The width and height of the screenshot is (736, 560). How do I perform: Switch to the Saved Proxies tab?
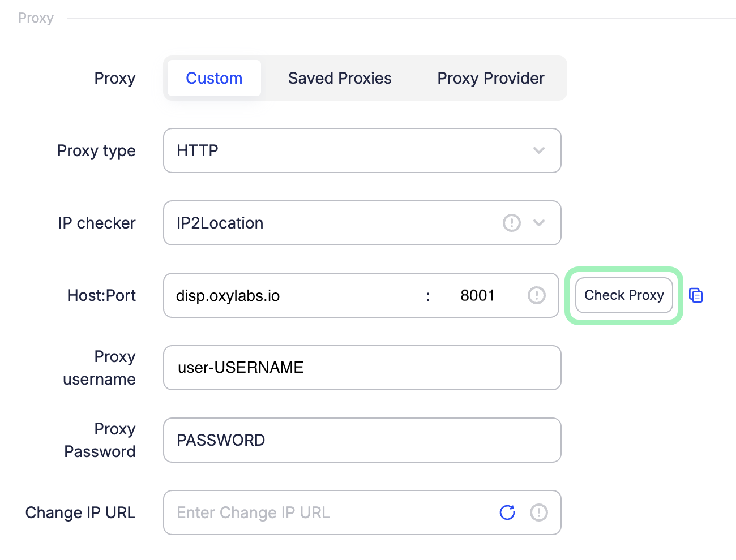[340, 78]
